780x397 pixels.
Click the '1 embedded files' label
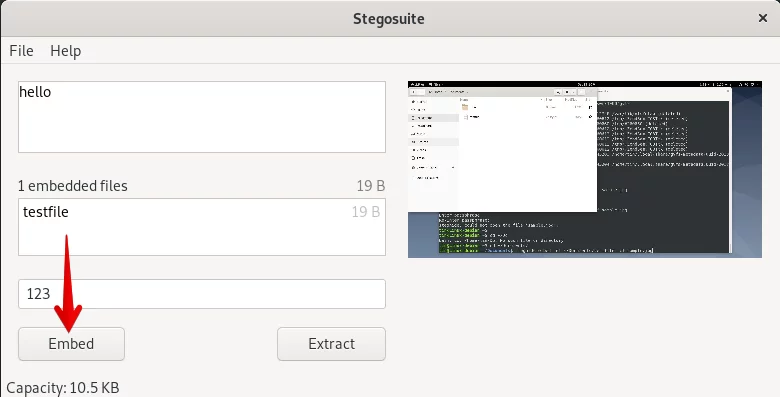click(x=73, y=186)
